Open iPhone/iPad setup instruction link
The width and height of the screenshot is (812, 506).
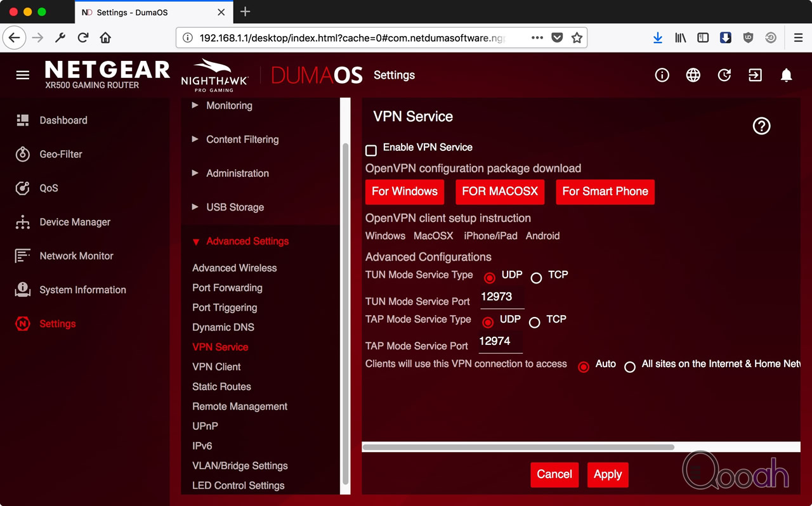[490, 236]
